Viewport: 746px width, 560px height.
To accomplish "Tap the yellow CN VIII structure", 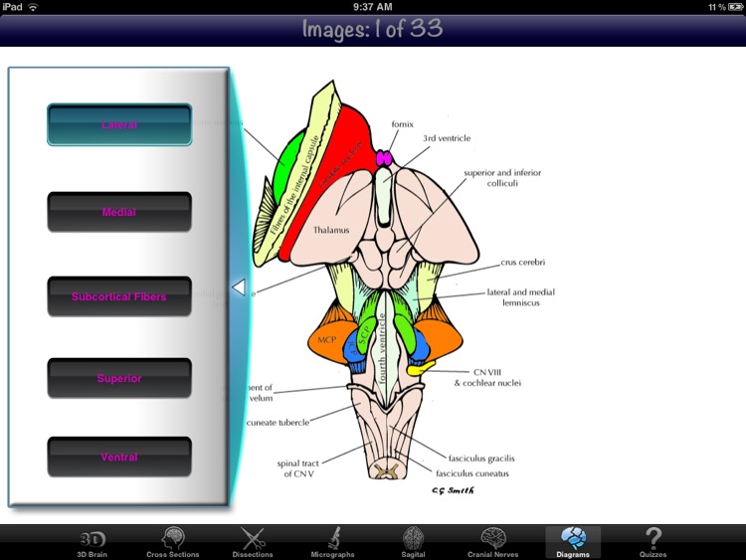I will point(421,368).
